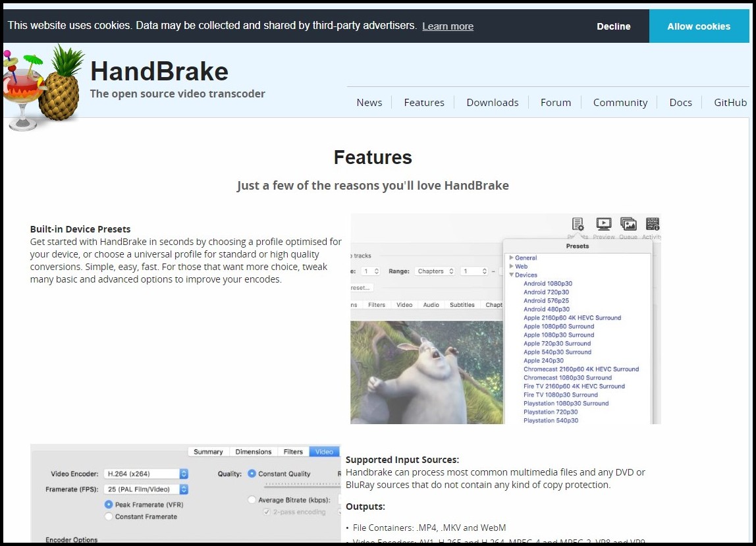
Task: Open the Range Chapters dropdown
Action: point(435,271)
